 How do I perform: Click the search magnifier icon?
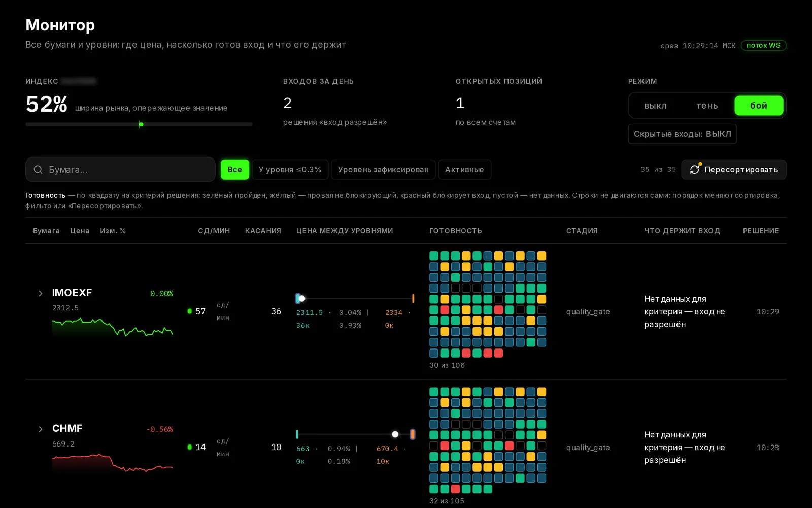38,170
